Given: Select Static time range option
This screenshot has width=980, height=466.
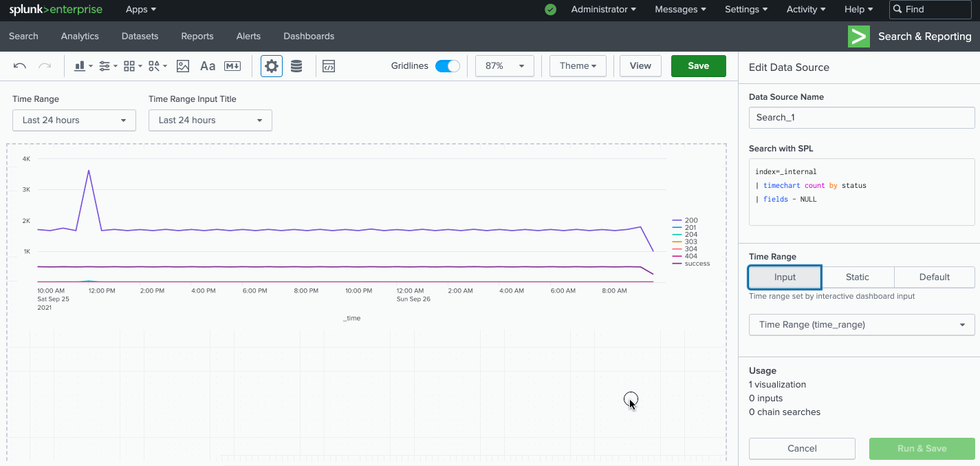Looking at the screenshot, I should coord(858,277).
